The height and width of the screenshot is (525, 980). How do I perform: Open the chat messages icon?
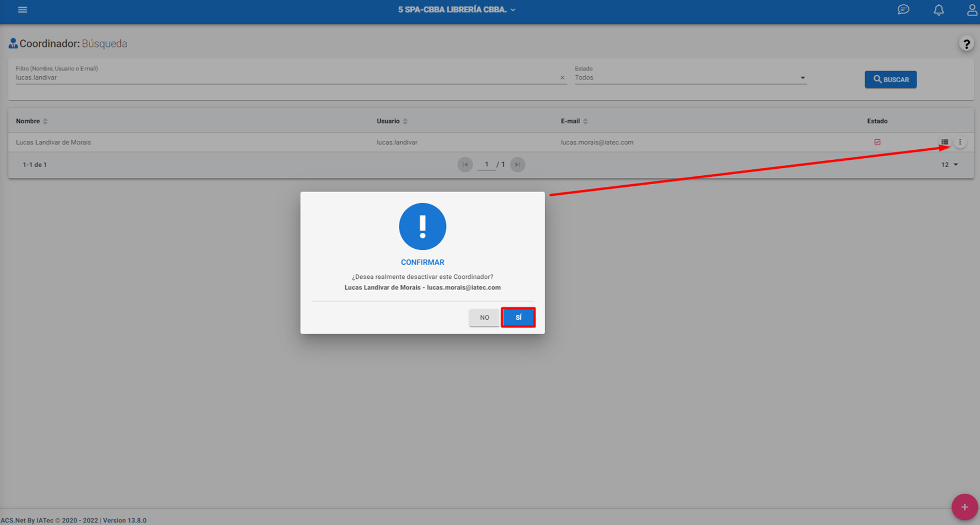(x=903, y=10)
